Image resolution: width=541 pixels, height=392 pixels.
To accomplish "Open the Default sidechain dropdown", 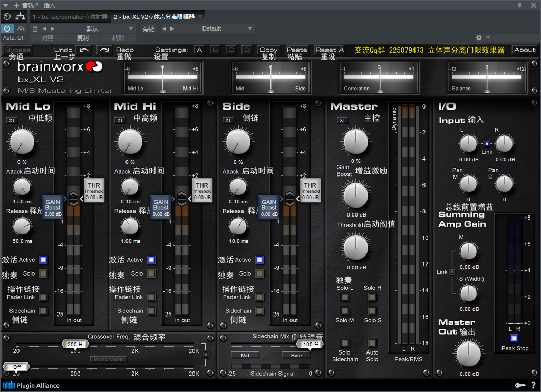I will pyautogui.click(x=250, y=28).
